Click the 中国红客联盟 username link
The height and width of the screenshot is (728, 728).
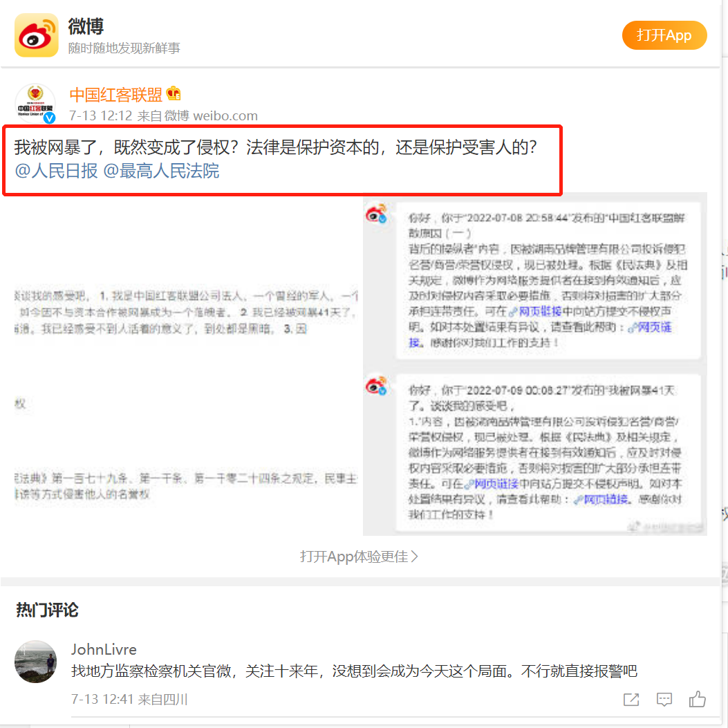click(115, 94)
